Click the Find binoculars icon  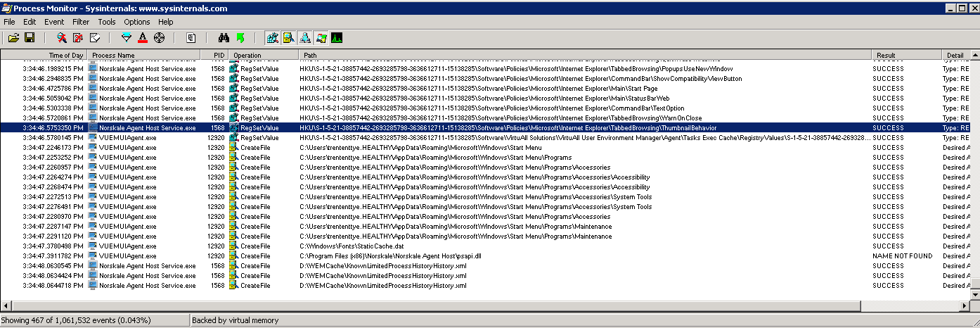(224, 37)
